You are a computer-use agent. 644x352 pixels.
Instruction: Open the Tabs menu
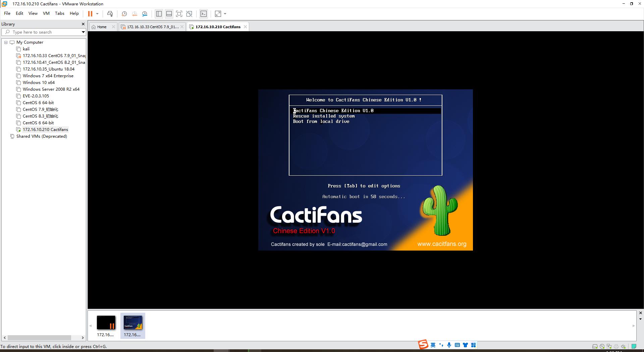60,13
